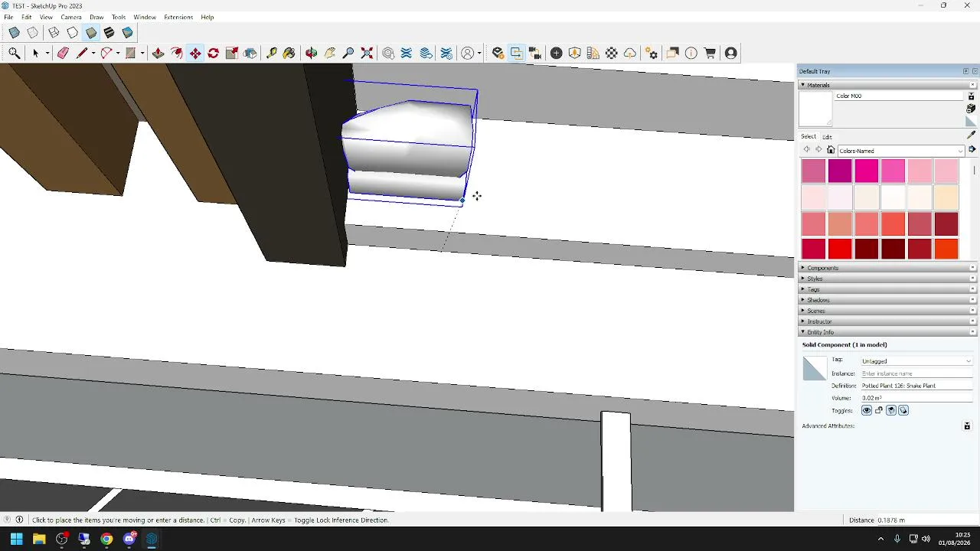Open the Search magnifier in the toolbar
The height and width of the screenshot is (551, 980).
(x=15, y=53)
